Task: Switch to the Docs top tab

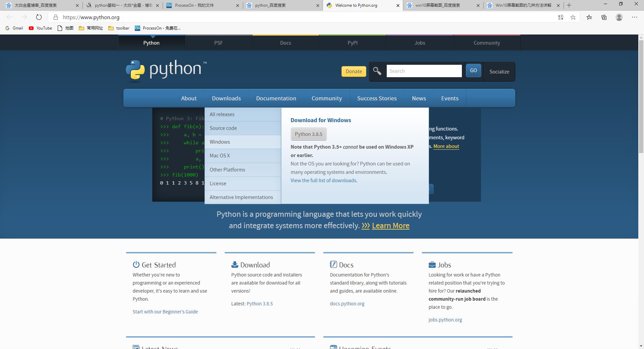Action: tap(285, 43)
